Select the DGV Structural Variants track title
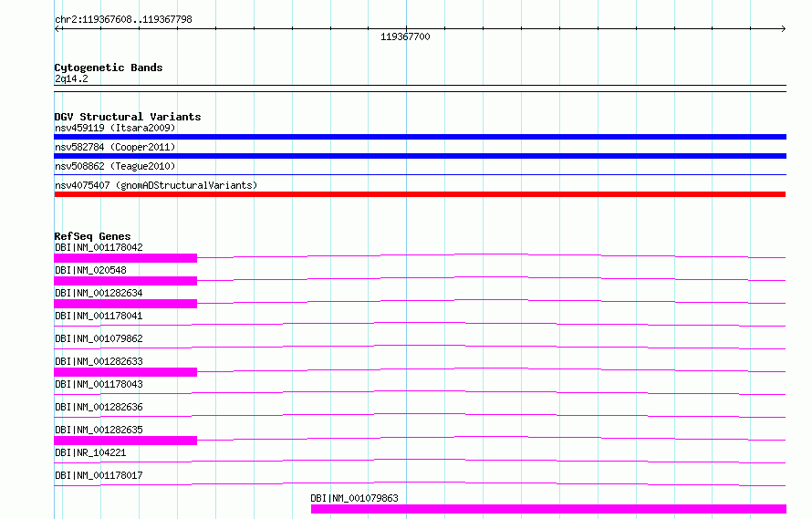 click(128, 117)
